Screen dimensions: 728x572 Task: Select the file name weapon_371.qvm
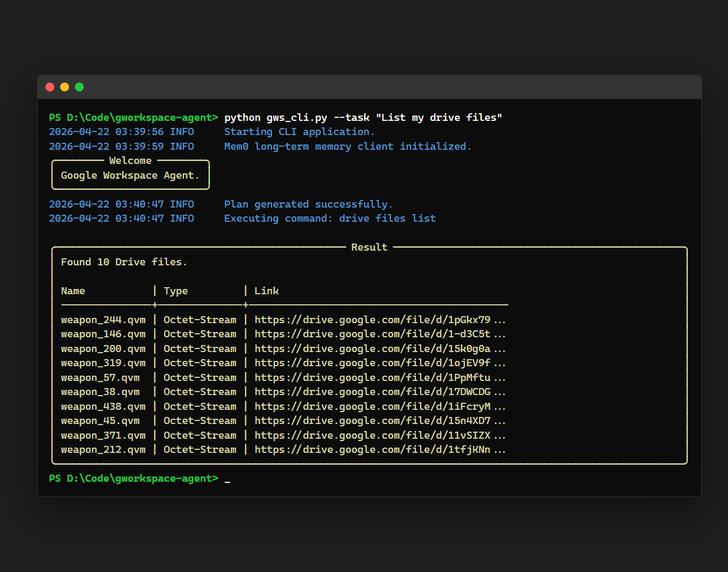103,435
